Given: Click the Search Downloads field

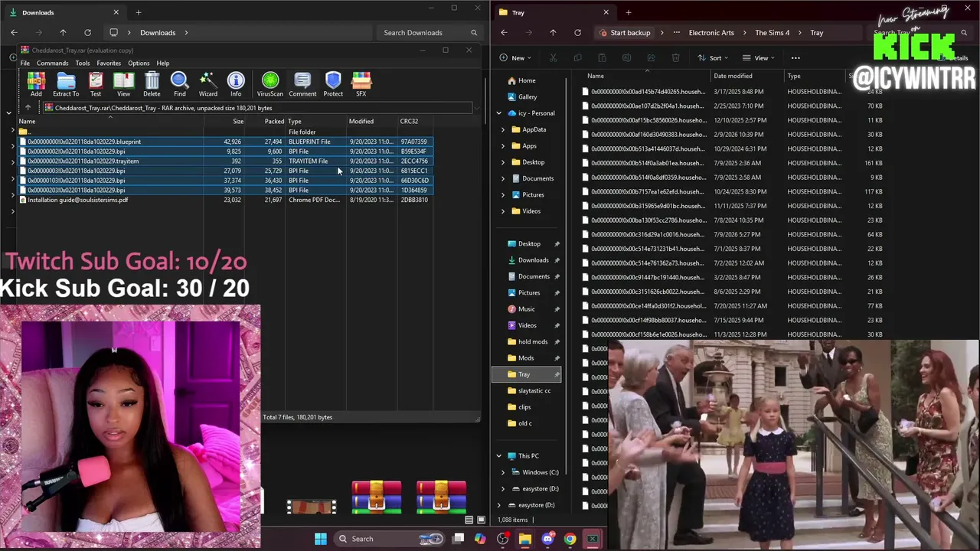Looking at the screenshot, I should (430, 33).
